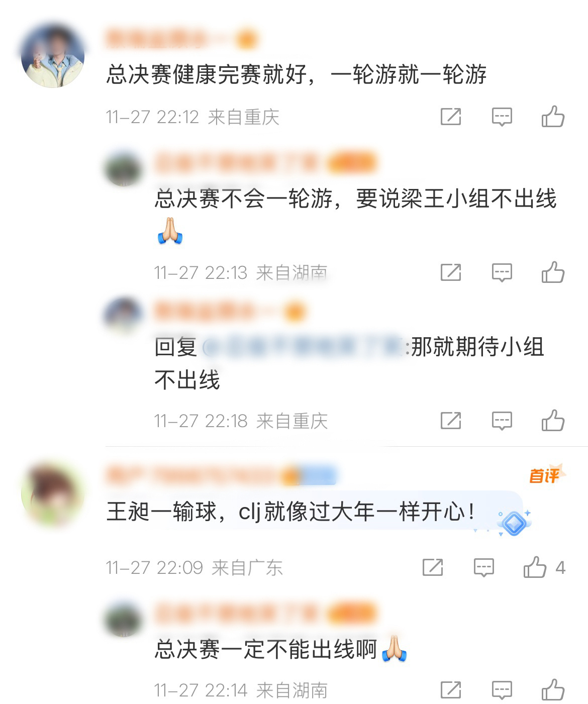Like the 22:13 Hunan reply
The image size is (588, 704).
553,272
